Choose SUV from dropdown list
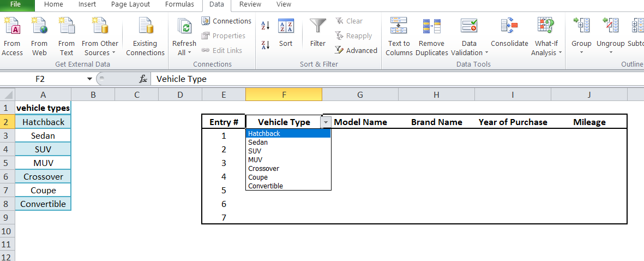644x261 pixels. [288, 151]
